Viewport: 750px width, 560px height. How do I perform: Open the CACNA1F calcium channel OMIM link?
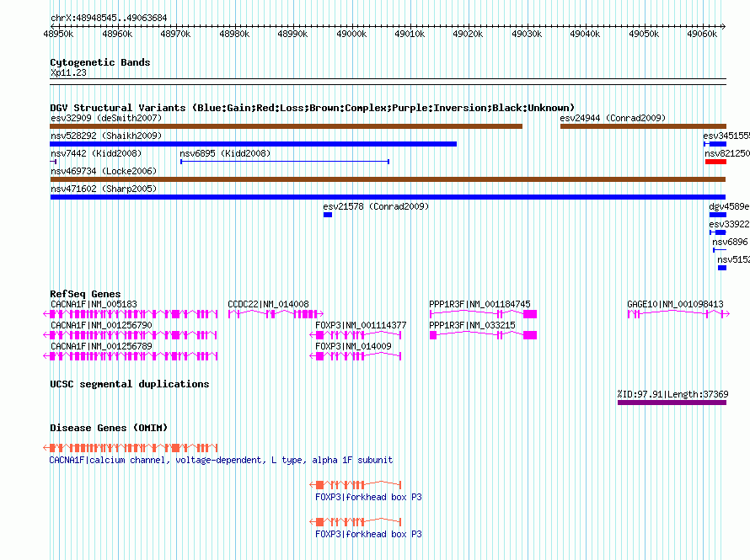coord(221,460)
